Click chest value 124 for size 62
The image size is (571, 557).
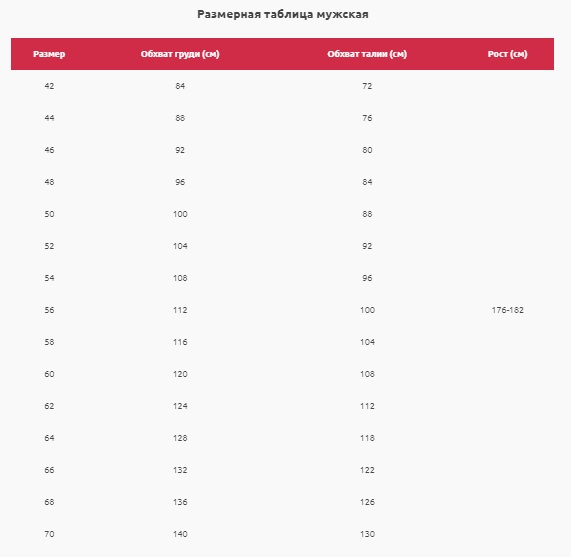pos(180,406)
